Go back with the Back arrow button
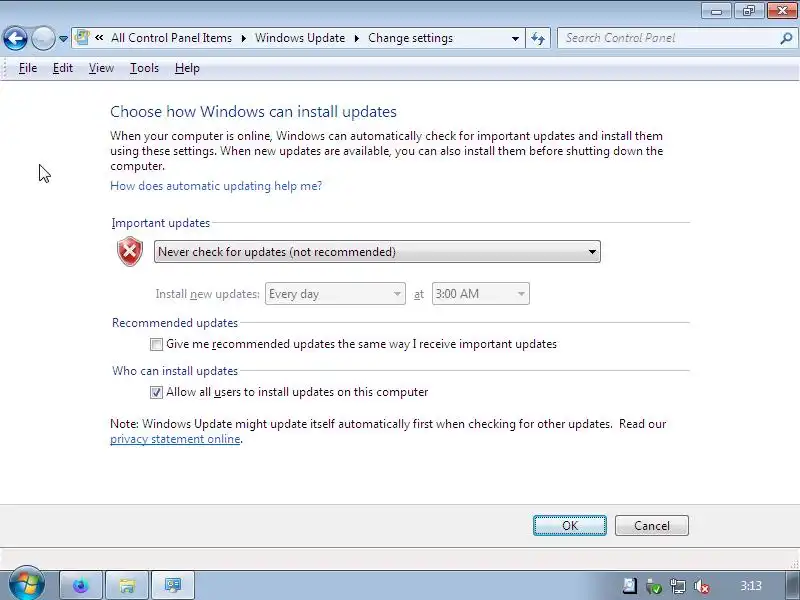Viewport: 800px width, 600px height. point(15,38)
